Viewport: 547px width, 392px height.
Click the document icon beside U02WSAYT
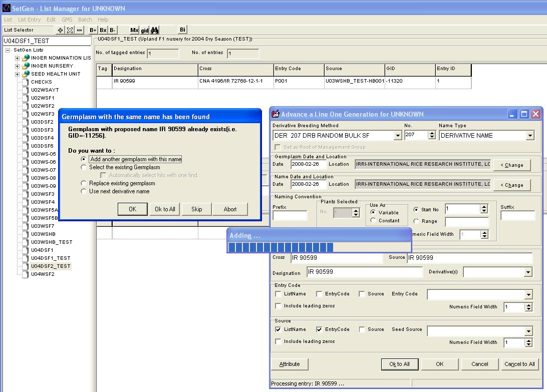[x=25, y=90]
